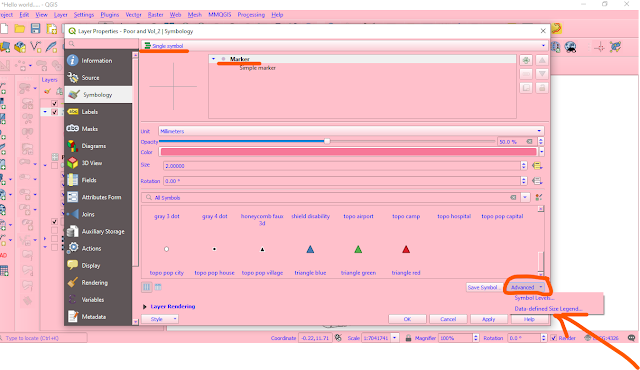Switch the symbol list to icon view

147,287
